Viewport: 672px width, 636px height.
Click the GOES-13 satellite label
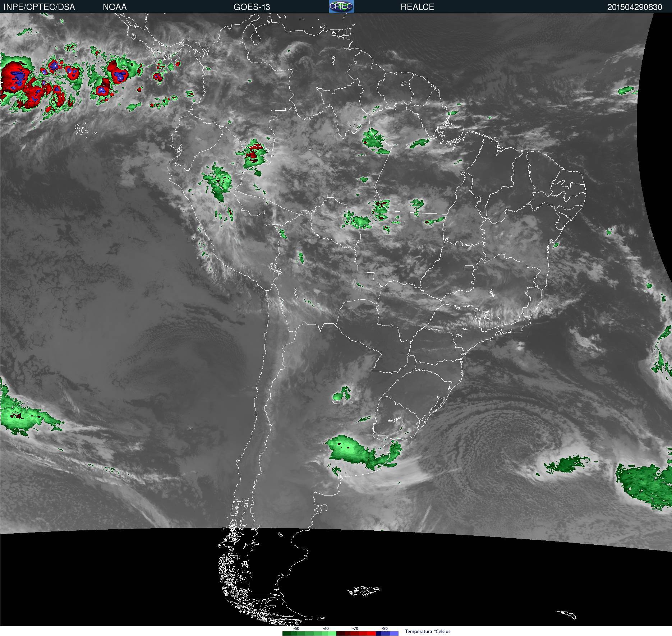(252, 7)
